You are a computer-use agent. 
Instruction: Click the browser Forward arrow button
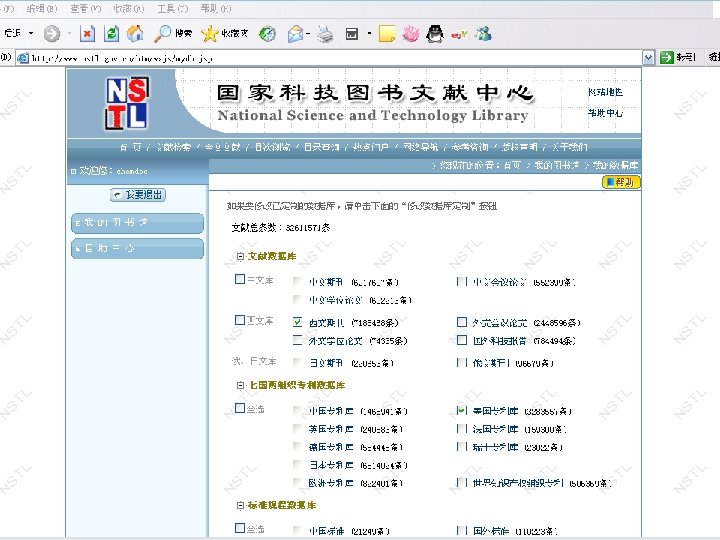51,34
